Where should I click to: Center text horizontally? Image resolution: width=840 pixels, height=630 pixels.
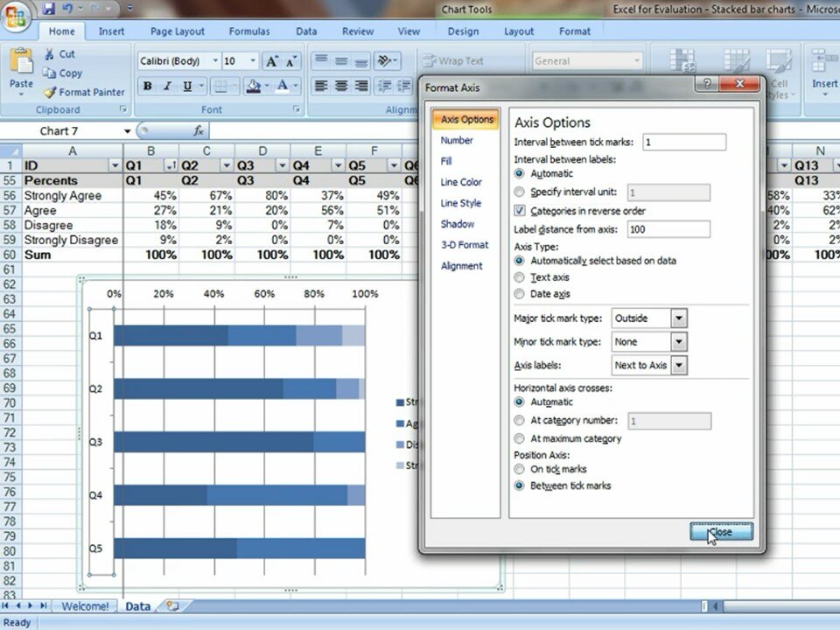tap(341, 86)
